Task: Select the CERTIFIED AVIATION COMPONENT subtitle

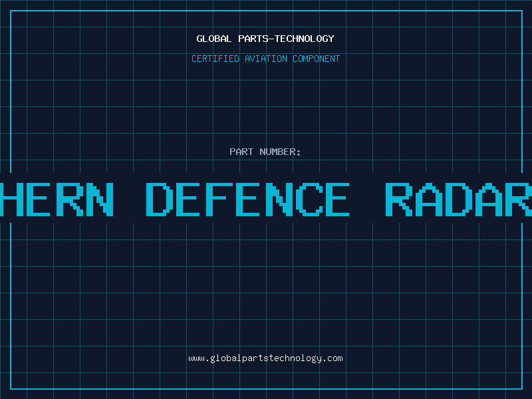Action: 265,59
